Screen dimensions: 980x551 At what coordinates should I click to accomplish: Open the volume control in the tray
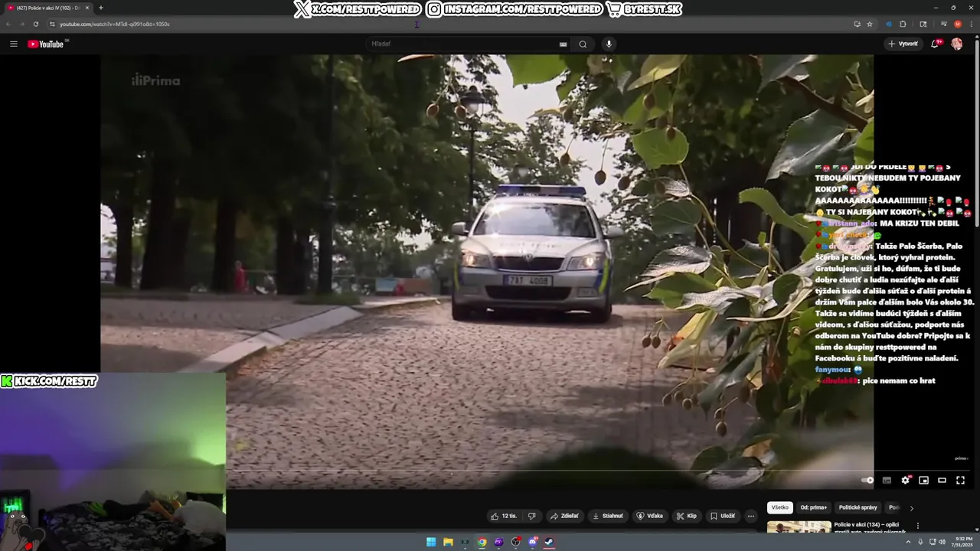click(942, 542)
